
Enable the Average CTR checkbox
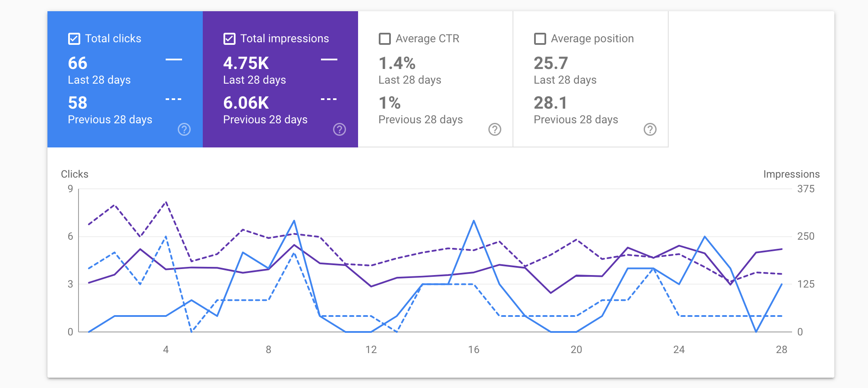coord(385,39)
